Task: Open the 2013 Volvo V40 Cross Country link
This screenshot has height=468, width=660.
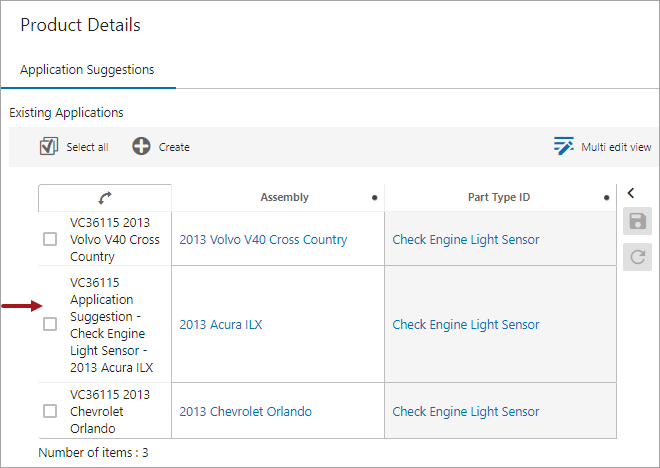Action: (263, 239)
